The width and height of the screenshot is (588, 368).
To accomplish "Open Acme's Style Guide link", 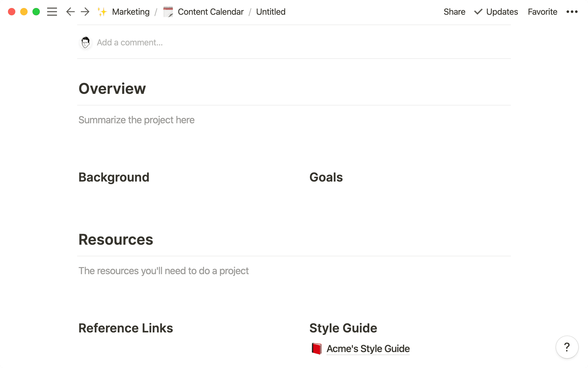I will click(x=368, y=349).
